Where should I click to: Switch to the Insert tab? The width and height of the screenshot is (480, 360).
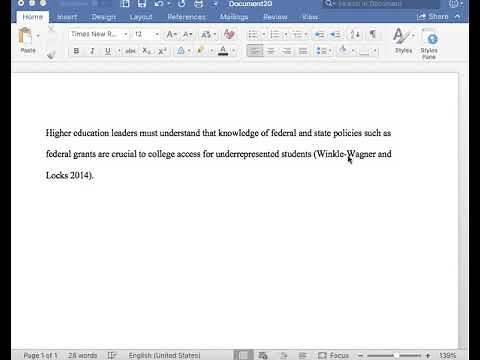[x=67, y=17]
